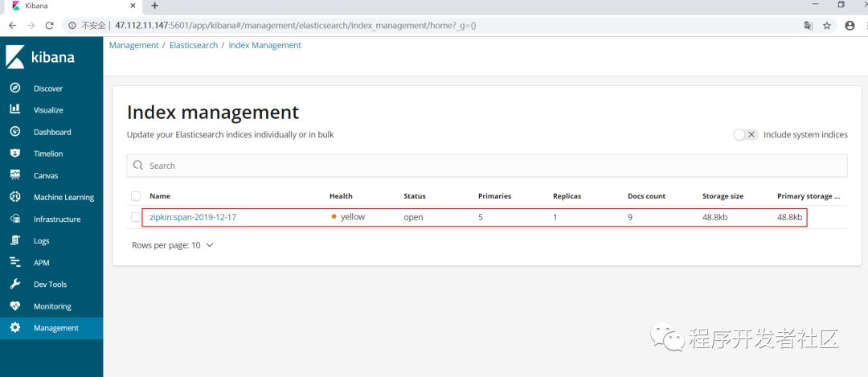Viewport: 868px width, 377px height.
Task: Click the Kibana logo in sidebar
Action: point(40,57)
